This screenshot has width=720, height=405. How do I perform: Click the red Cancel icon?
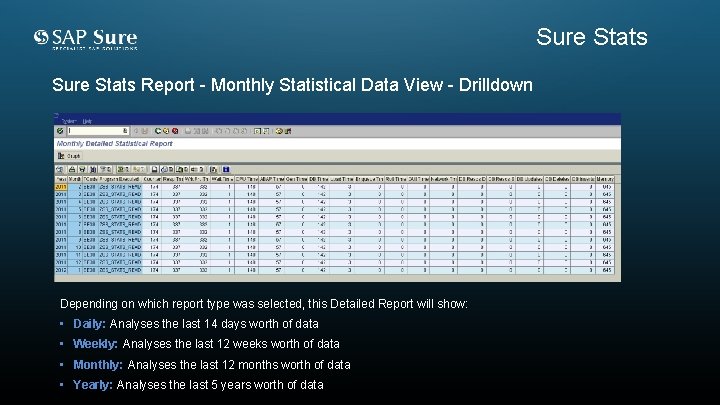(x=175, y=131)
